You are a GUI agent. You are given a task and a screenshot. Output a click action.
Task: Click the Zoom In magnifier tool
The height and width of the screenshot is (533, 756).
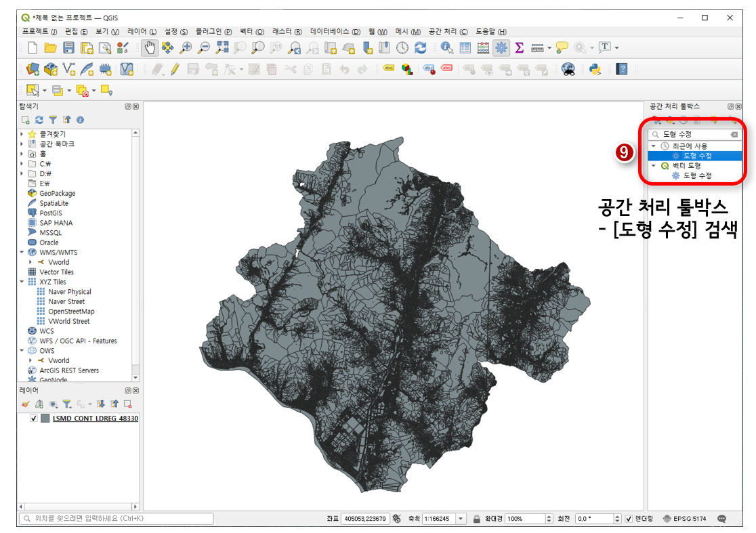tap(186, 47)
